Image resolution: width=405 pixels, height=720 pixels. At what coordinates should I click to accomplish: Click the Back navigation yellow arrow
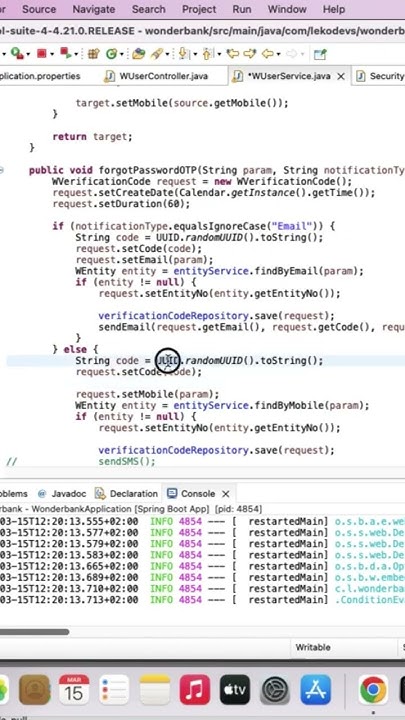(x=267, y=54)
